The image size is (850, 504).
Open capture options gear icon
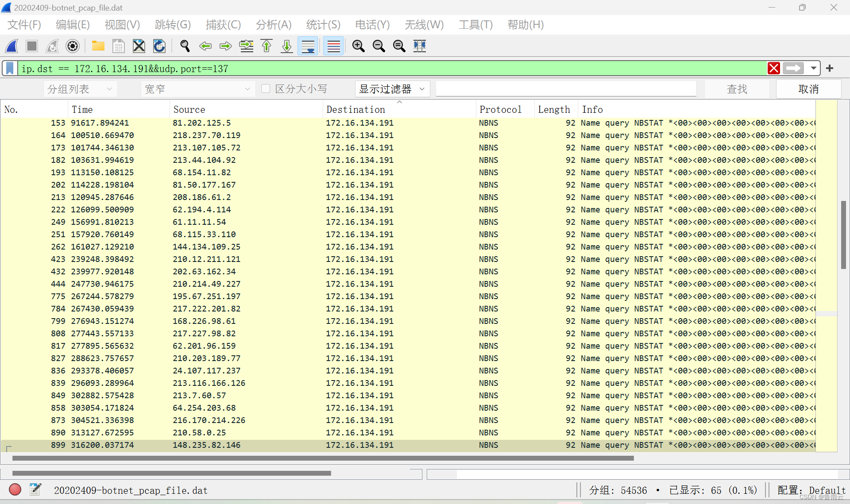pyautogui.click(x=73, y=46)
